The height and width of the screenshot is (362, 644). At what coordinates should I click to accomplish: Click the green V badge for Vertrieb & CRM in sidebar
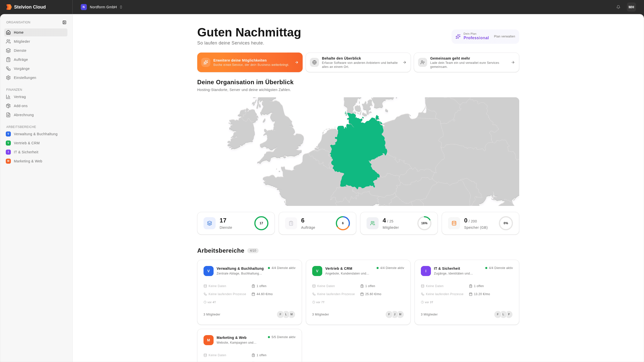tap(8, 143)
